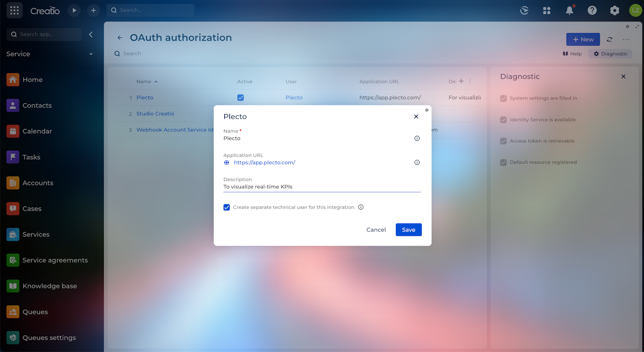This screenshot has width=644, height=352.
Task: Click Identity Service is available checkbox
Action: (x=503, y=120)
